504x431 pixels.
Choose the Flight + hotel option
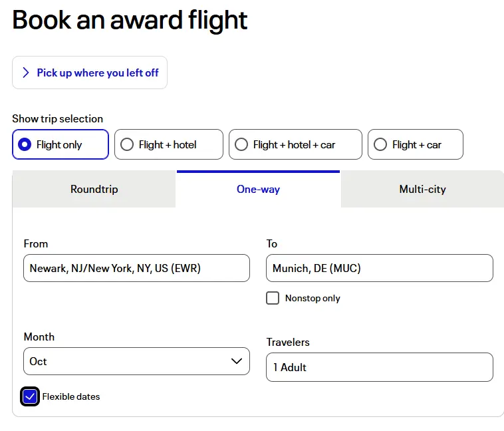(127, 144)
